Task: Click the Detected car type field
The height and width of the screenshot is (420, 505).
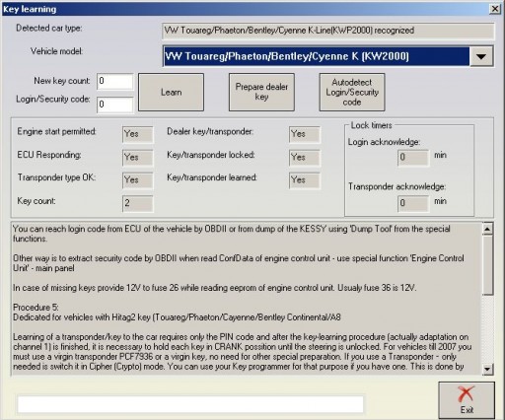Action: (x=328, y=31)
